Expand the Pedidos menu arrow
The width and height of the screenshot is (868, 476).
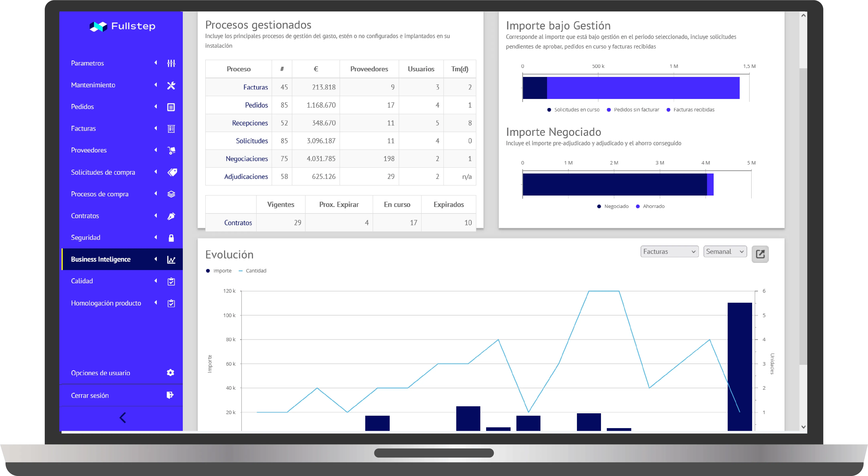coord(156,107)
